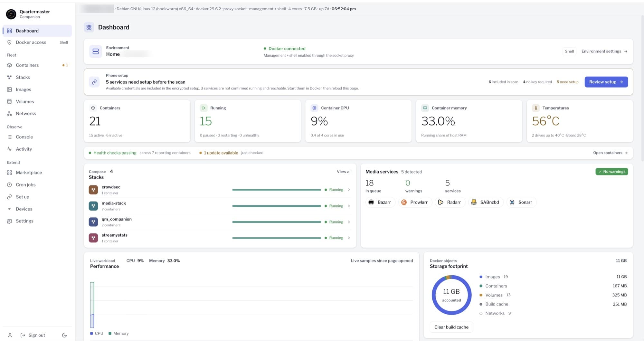Open the Volumes sidebar item
The height and width of the screenshot is (341, 644).
37,101
